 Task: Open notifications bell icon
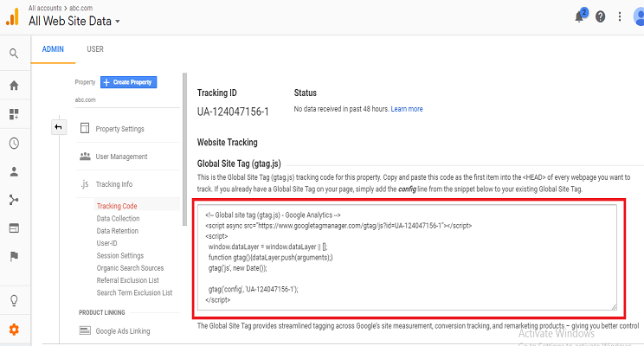580,16
